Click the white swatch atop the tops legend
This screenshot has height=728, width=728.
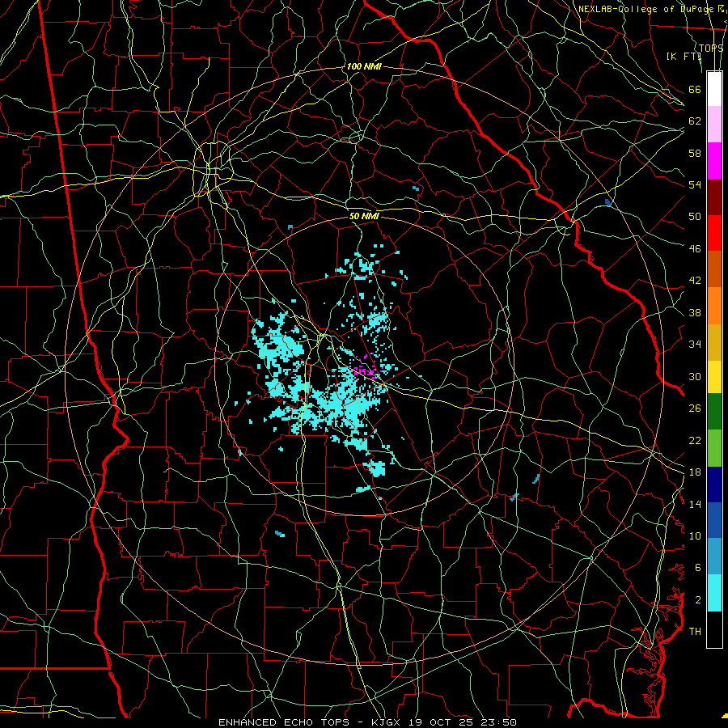click(x=714, y=89)
